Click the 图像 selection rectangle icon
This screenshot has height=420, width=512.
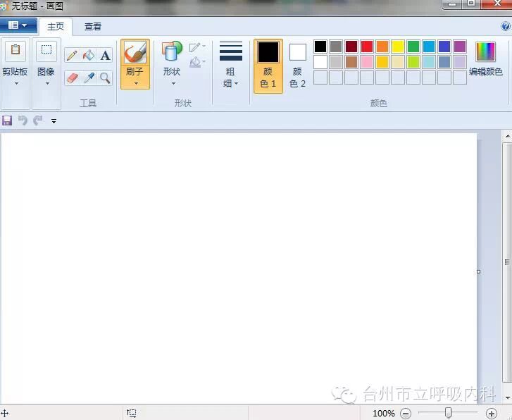(x=46, y=51)
